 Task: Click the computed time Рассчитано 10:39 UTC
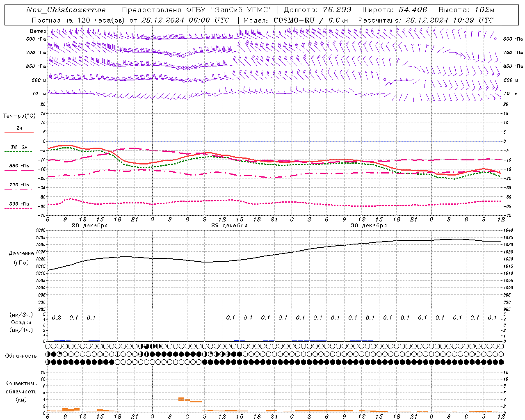click(426, 20)
